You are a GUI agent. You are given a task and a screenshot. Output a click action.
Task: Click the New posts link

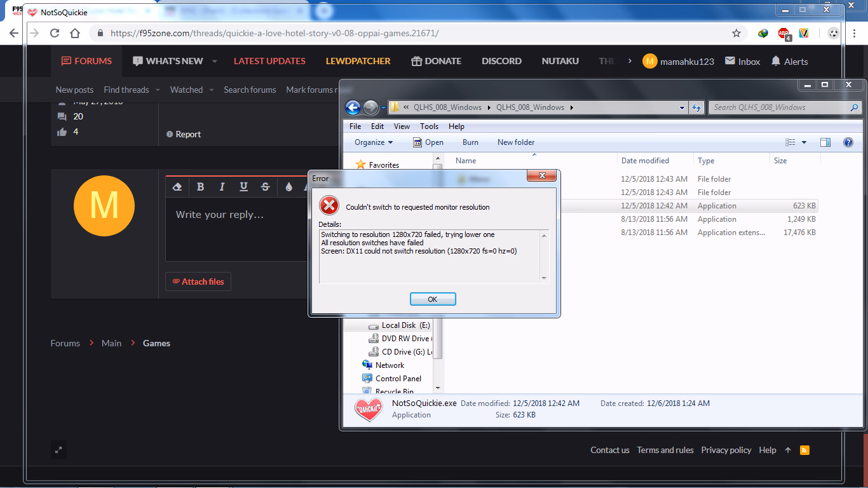(74, 90)
